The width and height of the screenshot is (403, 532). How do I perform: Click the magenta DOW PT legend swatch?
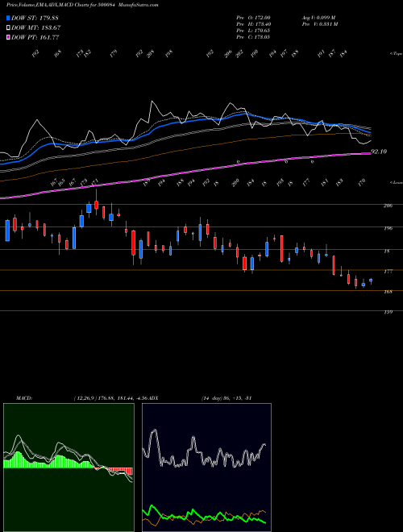pyautogui.click(x=9, y=38)
